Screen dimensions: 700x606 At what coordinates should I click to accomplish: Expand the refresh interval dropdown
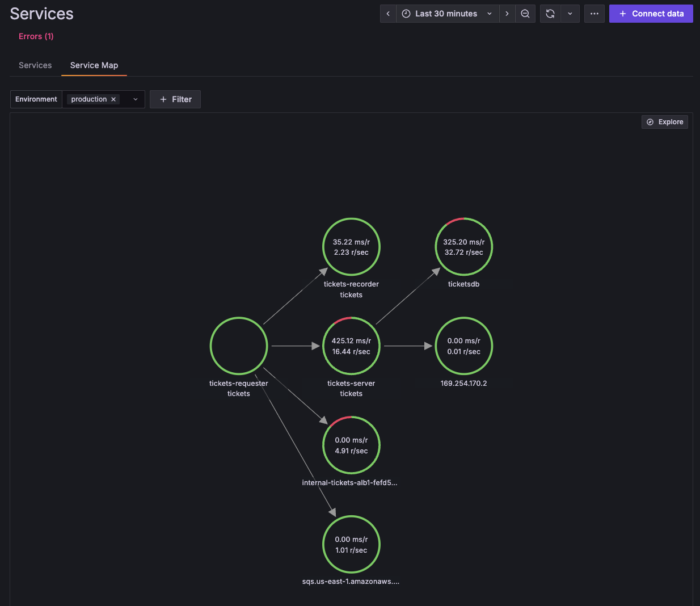coord(570,14)
